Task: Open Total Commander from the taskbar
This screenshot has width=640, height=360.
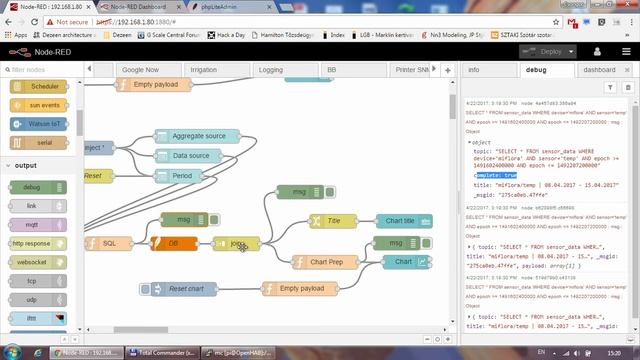Action: [162, 353]
